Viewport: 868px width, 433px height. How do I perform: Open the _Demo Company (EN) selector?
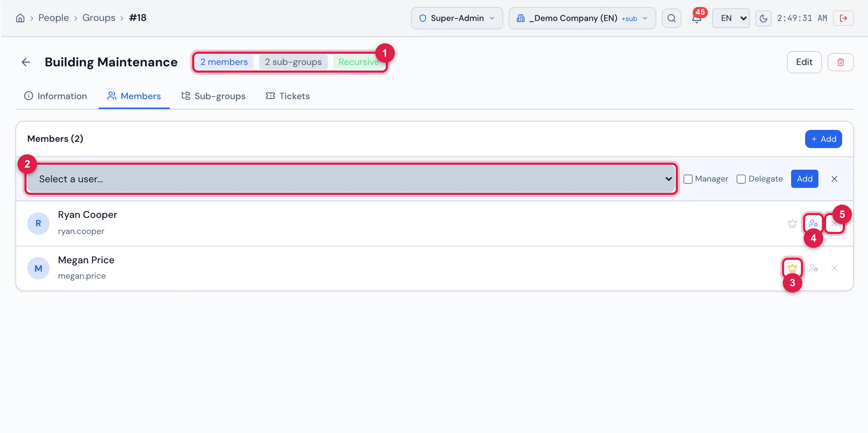582,18
